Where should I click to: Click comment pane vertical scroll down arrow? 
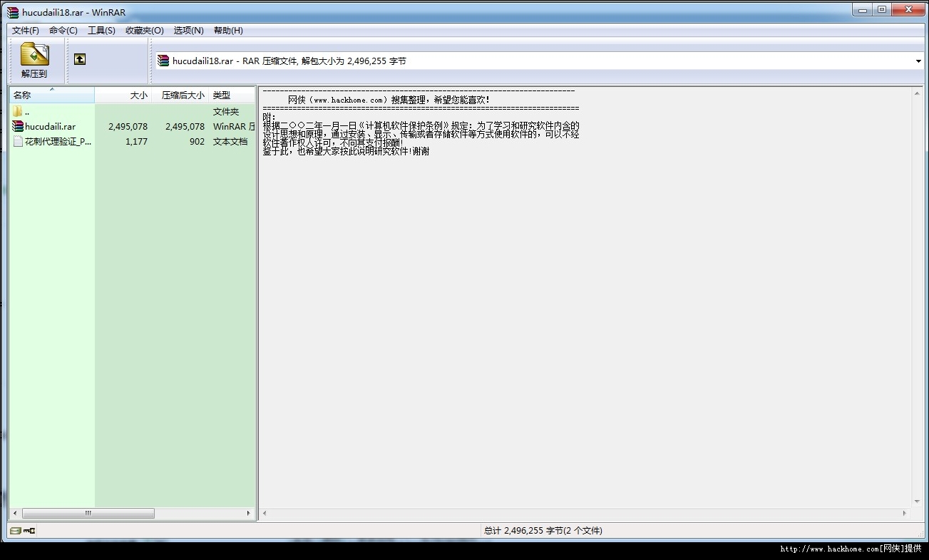coord(917,502)
